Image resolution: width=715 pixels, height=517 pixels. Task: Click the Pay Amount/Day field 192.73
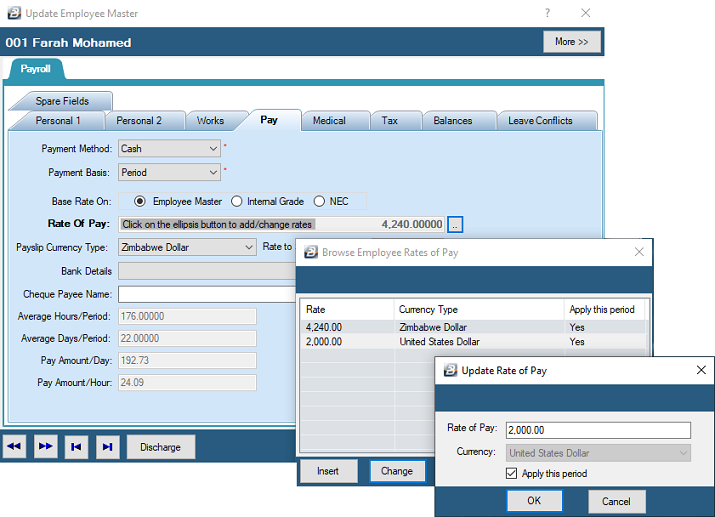187,360
